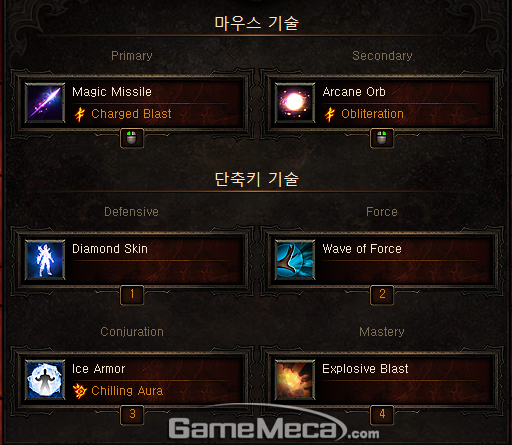Click the right mouse button indicator
The height and width of the screenshot is (445, 512).
tap(382, 138)
